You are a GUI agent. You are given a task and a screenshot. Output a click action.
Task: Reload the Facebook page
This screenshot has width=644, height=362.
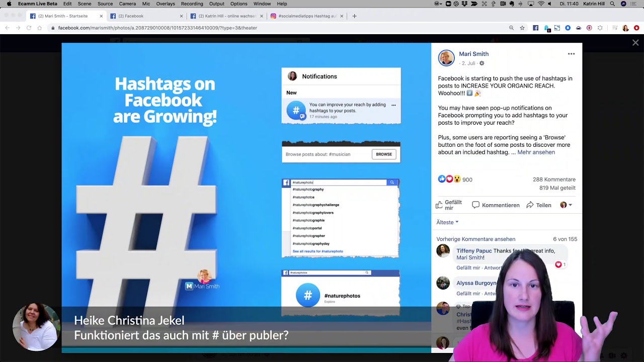(29, 28)
